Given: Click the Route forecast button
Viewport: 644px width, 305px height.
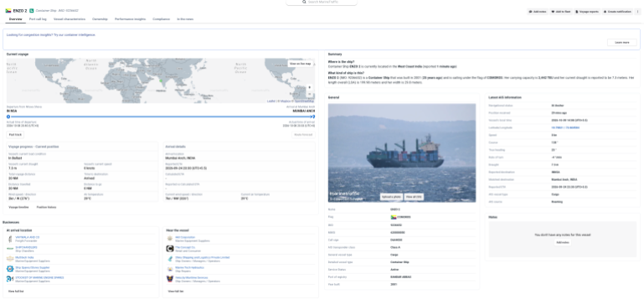Looking at the screenshot, I should (303, 134).
